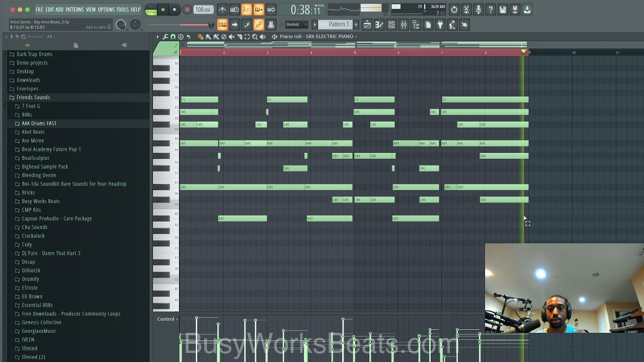Expand the Envelopes folder
Image resolution: width=644 pixels, height=362 pixels.
tap(27, 88)
